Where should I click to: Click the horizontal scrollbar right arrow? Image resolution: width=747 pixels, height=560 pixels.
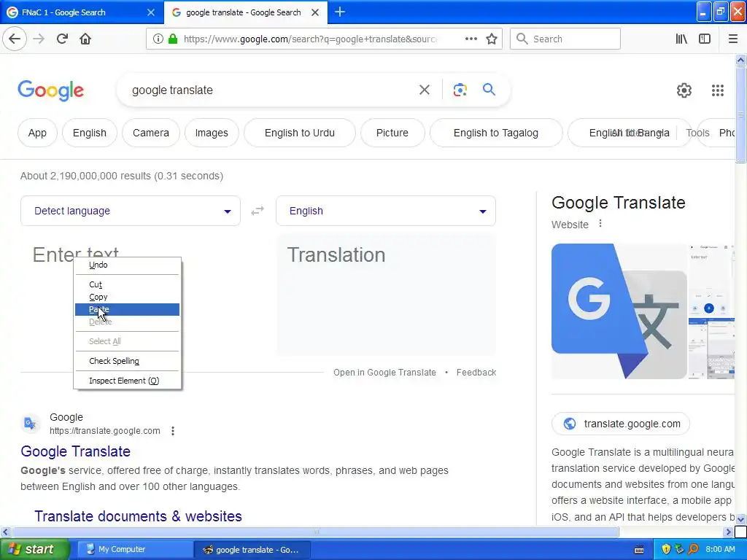[x=729, y=532]
